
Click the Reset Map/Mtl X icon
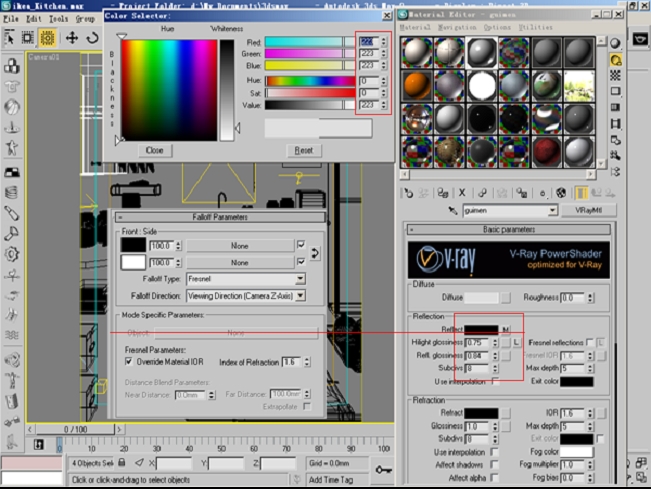click(x=463, y=192)
